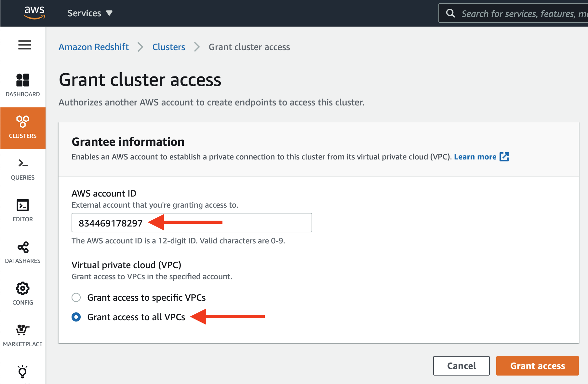Expand the Services dropdown menu
This screenshot has height=384, width=588.
coord(90,13)
